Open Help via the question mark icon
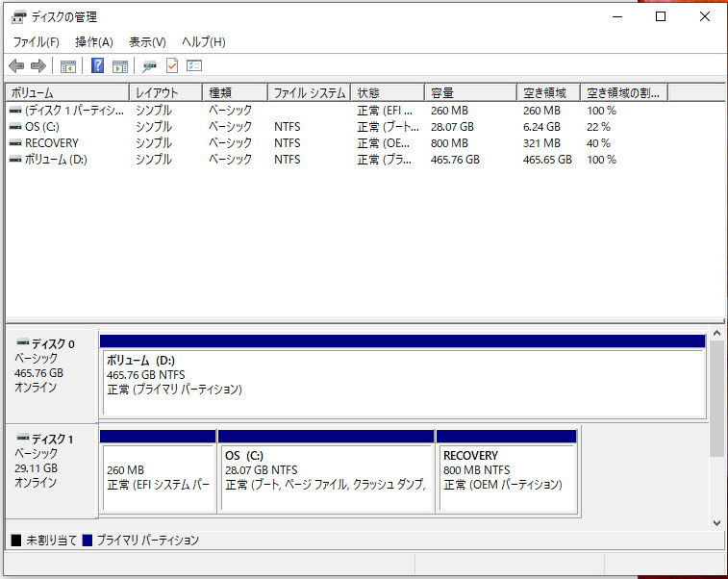The height and width of the screenshot is (579, 728). coord(97,65)
